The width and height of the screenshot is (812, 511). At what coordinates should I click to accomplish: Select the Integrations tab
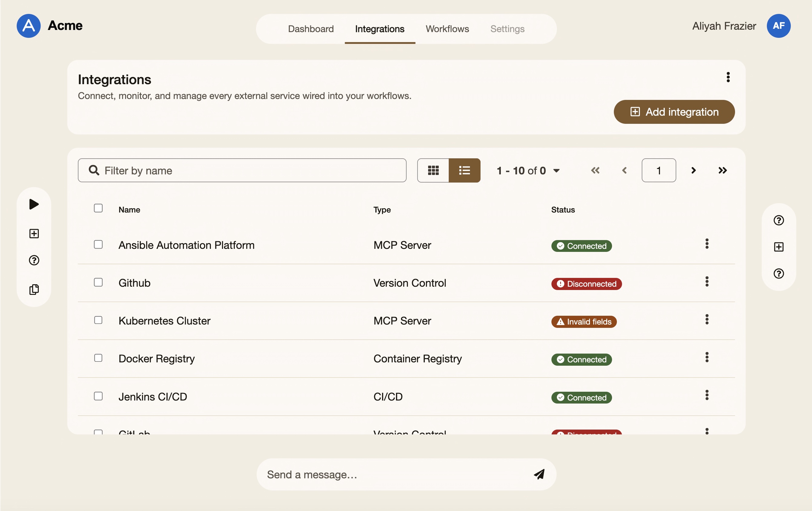pos(380,29)
